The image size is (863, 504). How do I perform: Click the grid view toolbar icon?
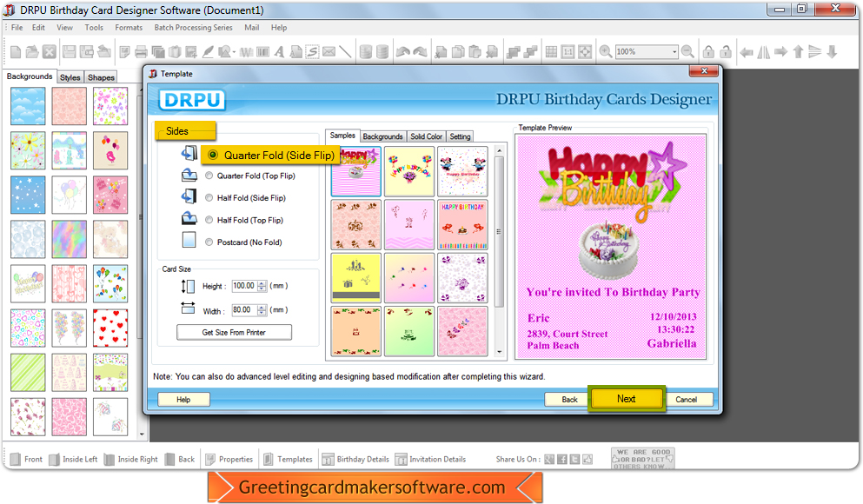click(x=551, y=52)
